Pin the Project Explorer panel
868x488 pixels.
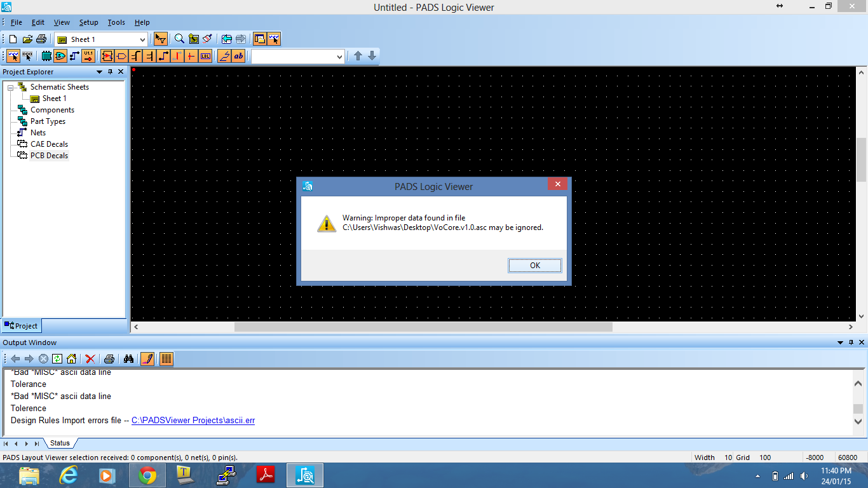tap(110, 72)
